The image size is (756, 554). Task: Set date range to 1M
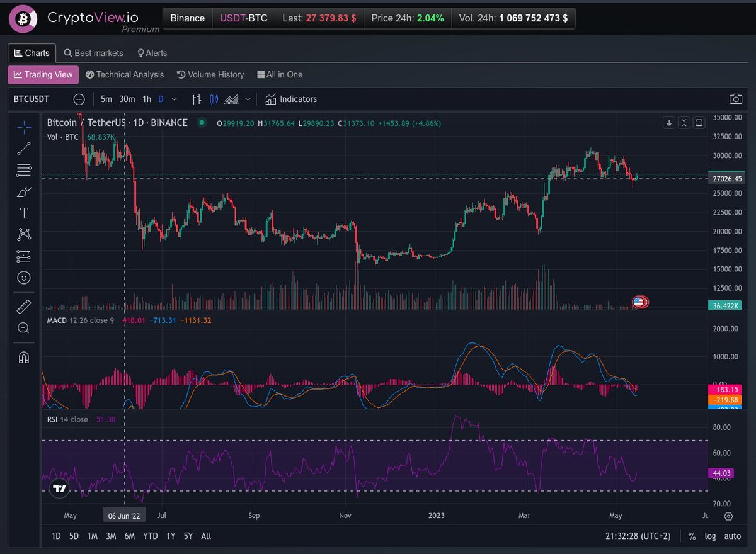[x=93, y=536]
